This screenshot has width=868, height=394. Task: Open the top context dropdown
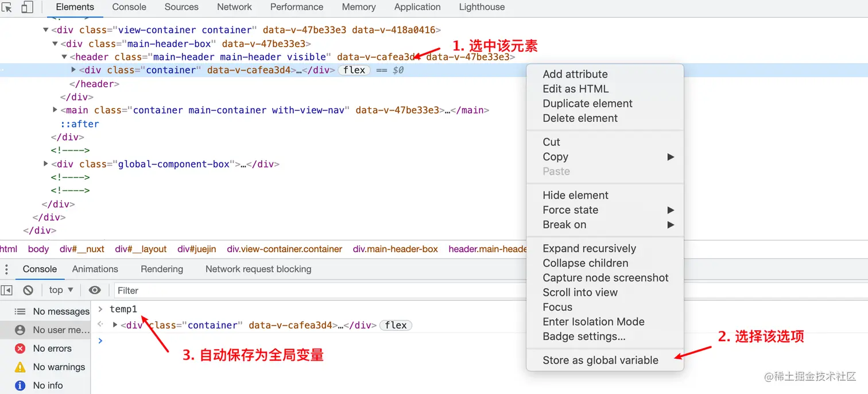coord(61,290)
